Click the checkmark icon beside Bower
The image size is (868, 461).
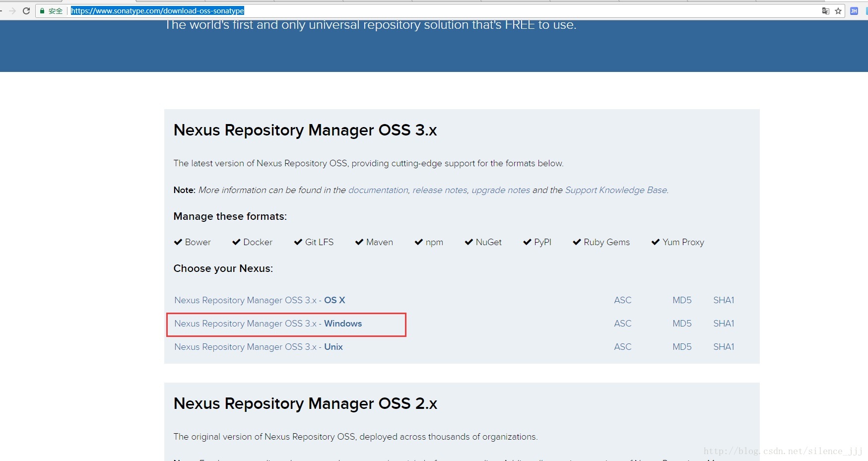(x=178, y=242)
